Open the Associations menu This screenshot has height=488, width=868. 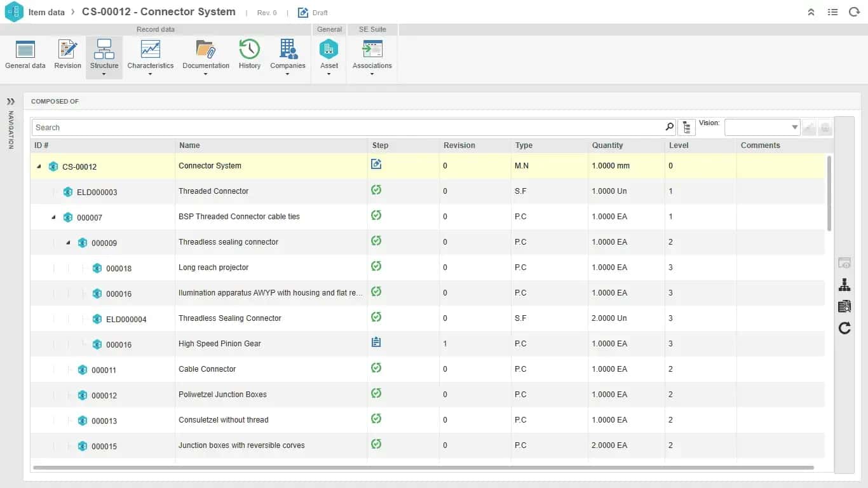372,58
